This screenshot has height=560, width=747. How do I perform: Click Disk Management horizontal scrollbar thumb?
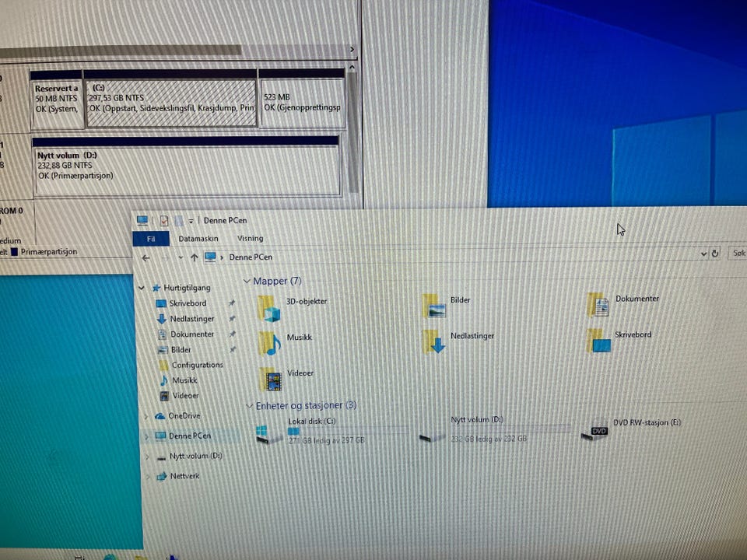coord(121,50)
